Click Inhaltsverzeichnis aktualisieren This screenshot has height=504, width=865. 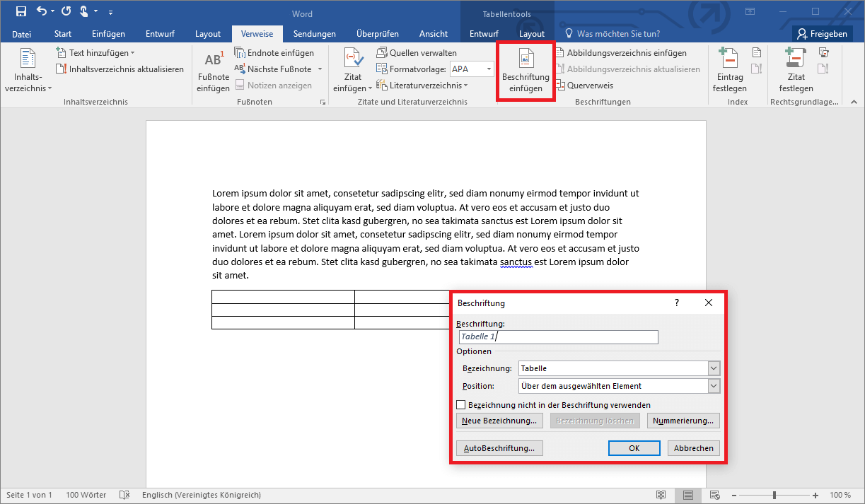120,69
